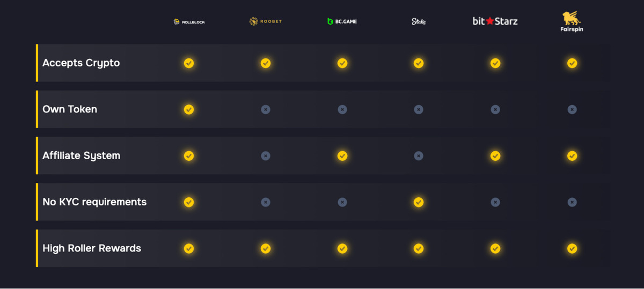Screen dimensions: 644x289
Task: Click Accepts Crypto checkmark under bitStarz
Action: click(x=495, y=63)
